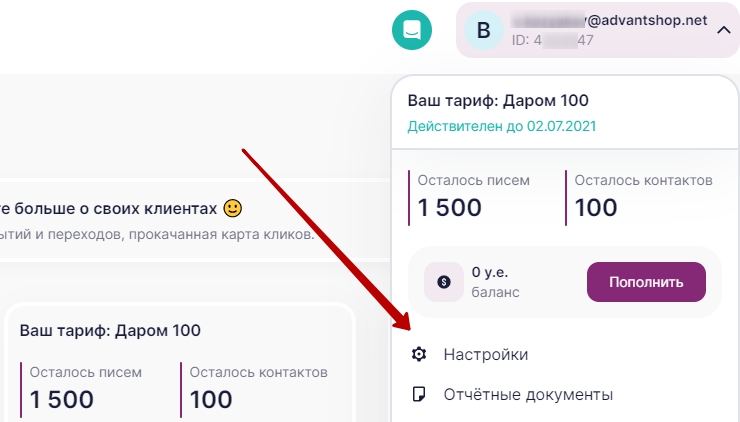
Task: Open Отчётные документы menu item
Action: tap(528, 394)
